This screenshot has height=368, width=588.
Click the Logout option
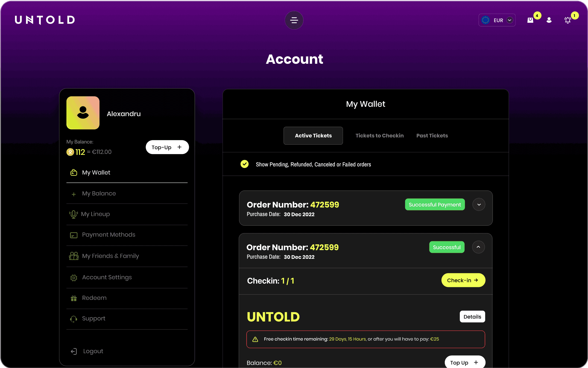(93, 351)
